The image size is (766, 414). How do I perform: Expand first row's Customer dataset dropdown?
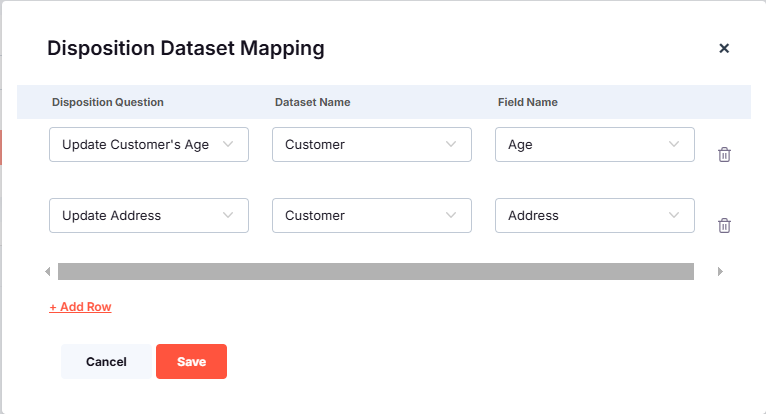pyautogui.click(x=371, y=144)
